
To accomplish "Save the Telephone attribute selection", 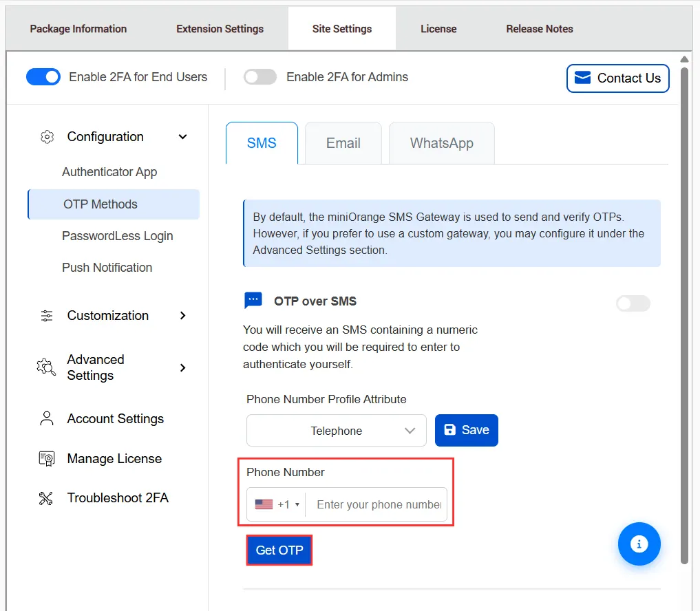I will point(466,430).
